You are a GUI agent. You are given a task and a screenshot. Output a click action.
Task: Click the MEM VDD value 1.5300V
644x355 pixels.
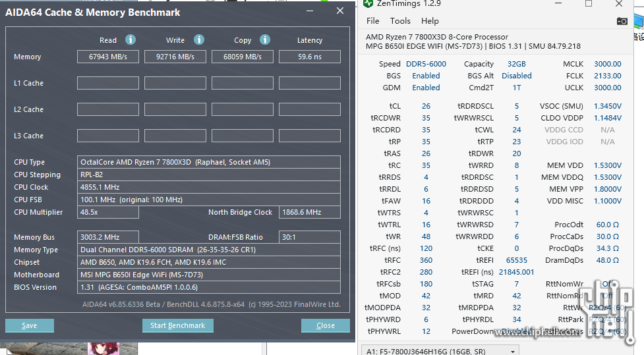608,165
